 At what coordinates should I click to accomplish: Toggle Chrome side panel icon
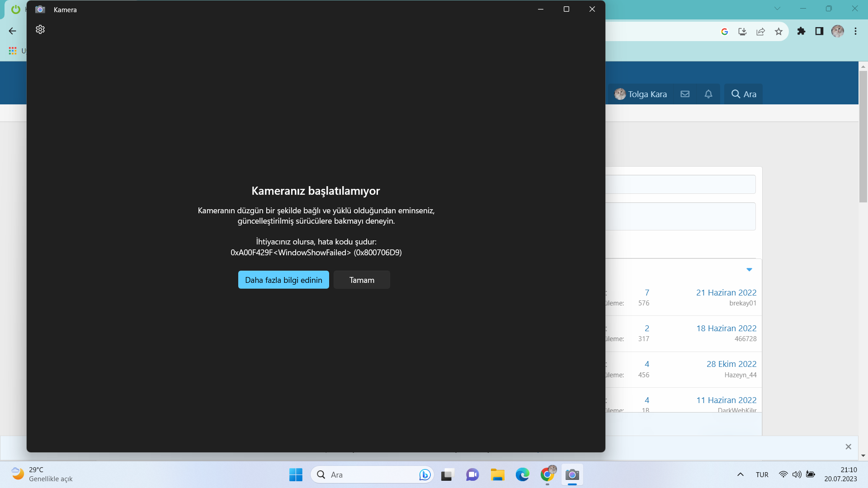pos(819,31)
